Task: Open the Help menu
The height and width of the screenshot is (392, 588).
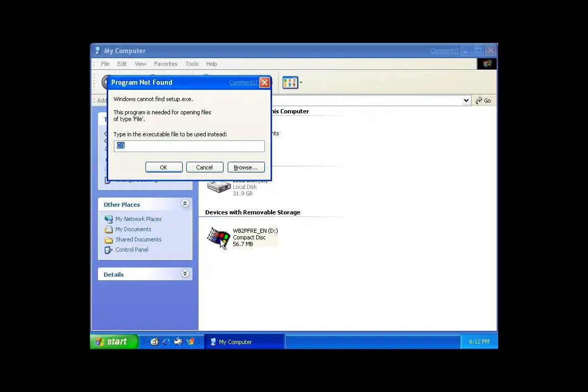Action: pos(211,64)
